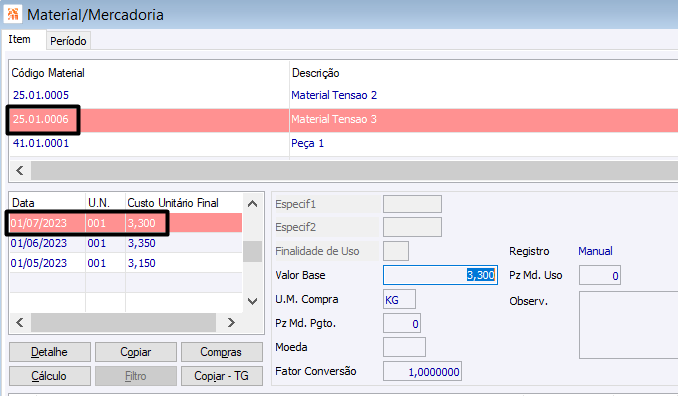The image size is (678, 396).
Task: Click the Valor Base input field
Action: click(x=440, y=275)
